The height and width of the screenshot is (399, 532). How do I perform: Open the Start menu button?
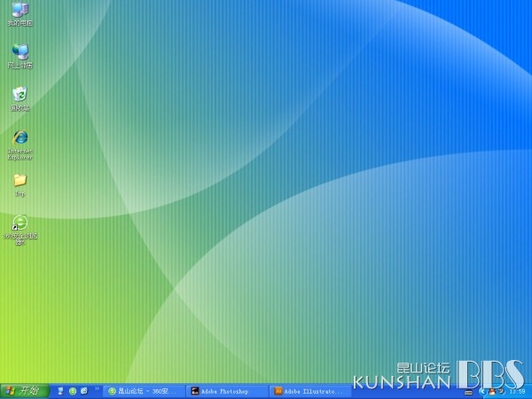(x=25, y=391)
